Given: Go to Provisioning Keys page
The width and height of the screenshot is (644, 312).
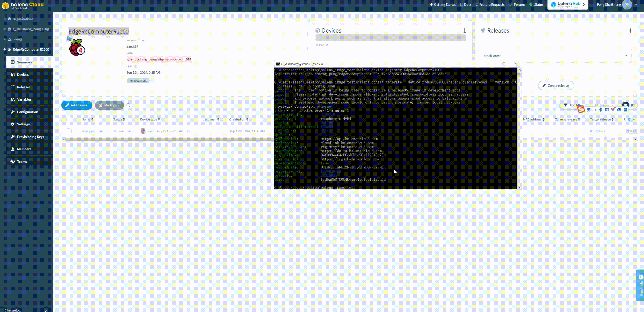Looking at the screenshot, I should [30, 137].
